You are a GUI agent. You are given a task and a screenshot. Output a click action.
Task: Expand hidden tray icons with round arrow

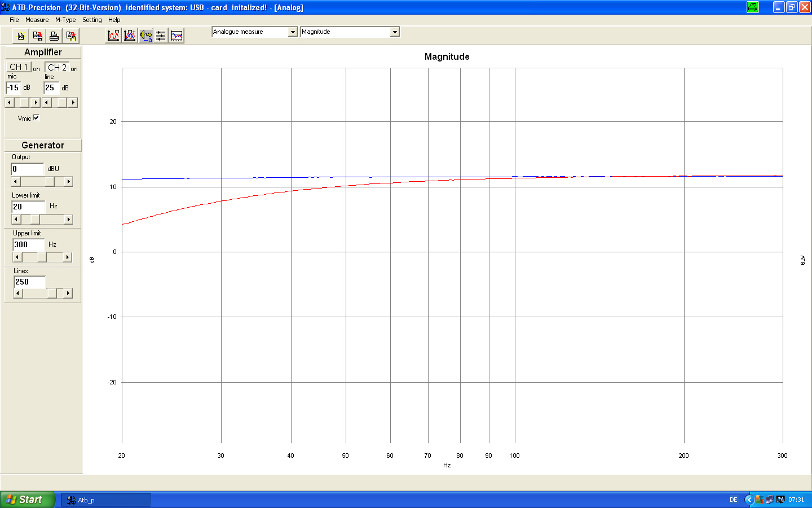coord(749,500)
